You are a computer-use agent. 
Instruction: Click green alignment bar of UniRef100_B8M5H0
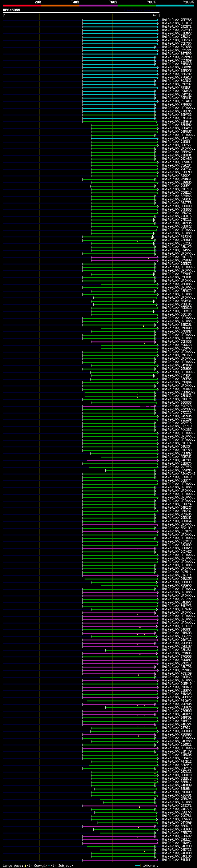pyautogui.click(x=125, y=125)
